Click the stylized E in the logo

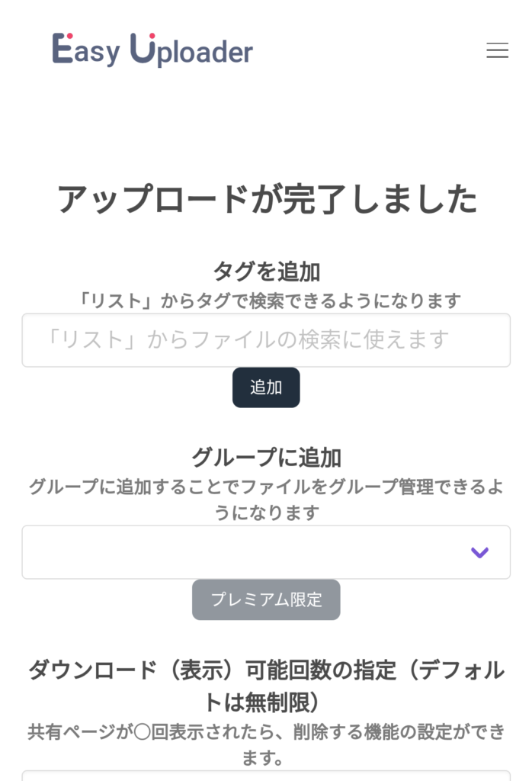coord(62,48)
